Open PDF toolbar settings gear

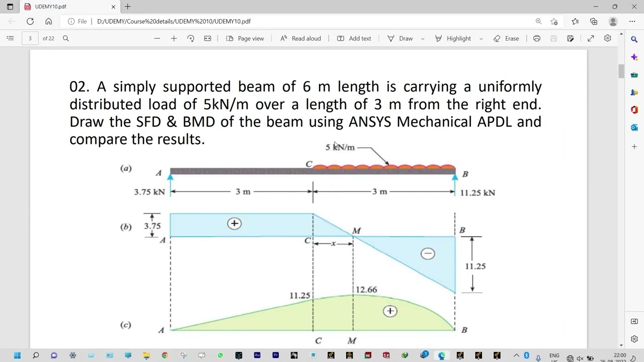607,38
